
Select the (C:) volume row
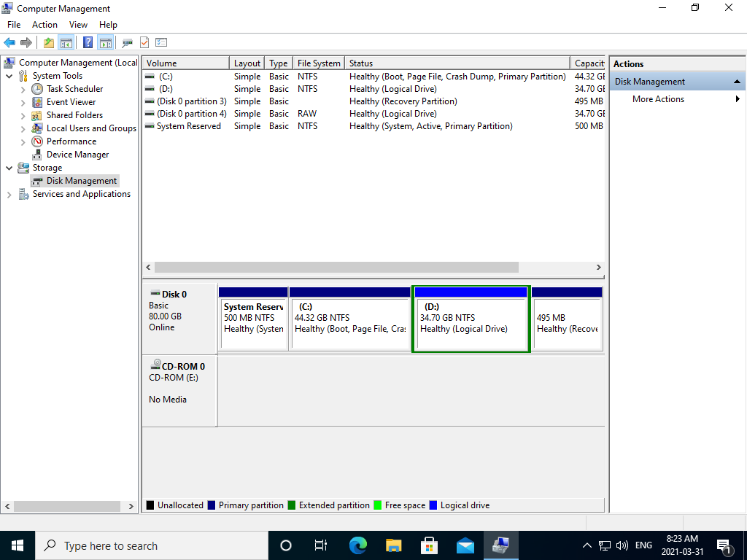pos(374,77)
